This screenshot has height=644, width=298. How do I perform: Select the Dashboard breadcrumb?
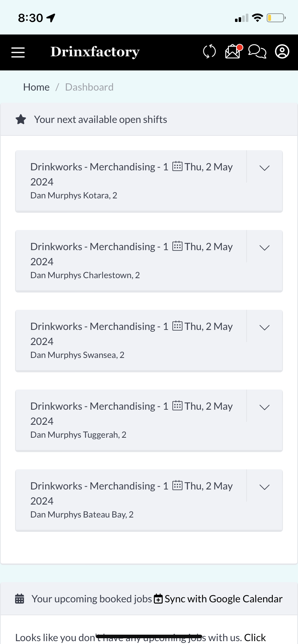89,87
